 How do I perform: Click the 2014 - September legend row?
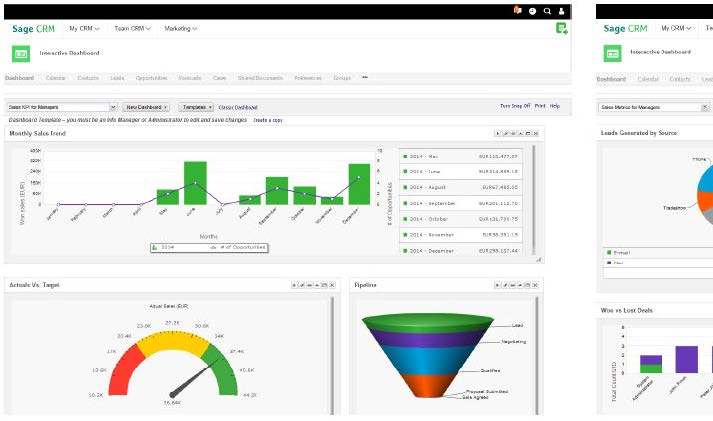click(x=461, y=204)
